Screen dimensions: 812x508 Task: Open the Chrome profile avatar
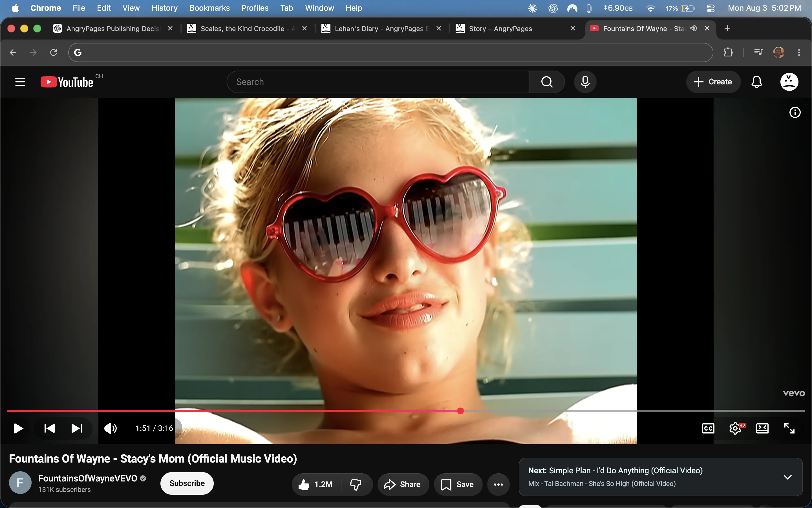click(x=778, y=52)
